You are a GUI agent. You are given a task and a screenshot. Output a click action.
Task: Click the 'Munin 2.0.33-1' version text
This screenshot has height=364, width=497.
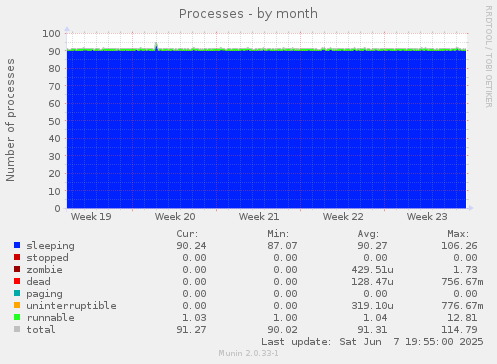click(248, 353)
